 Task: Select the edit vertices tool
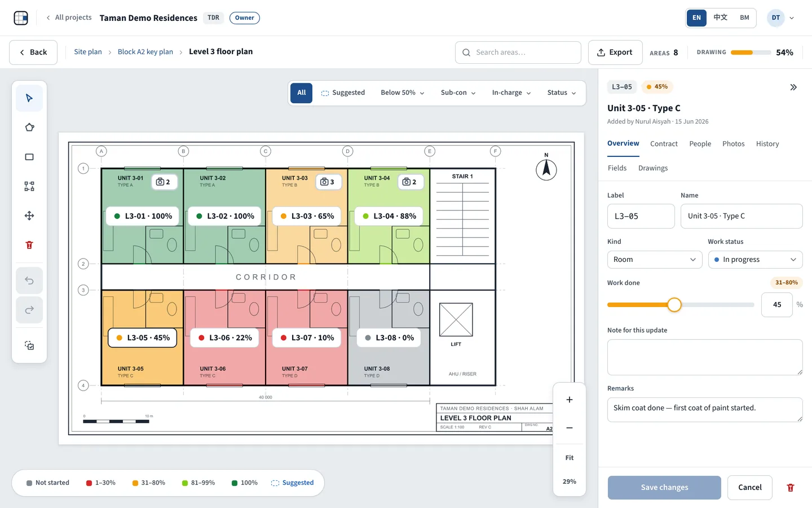click(x=29, y=186)
